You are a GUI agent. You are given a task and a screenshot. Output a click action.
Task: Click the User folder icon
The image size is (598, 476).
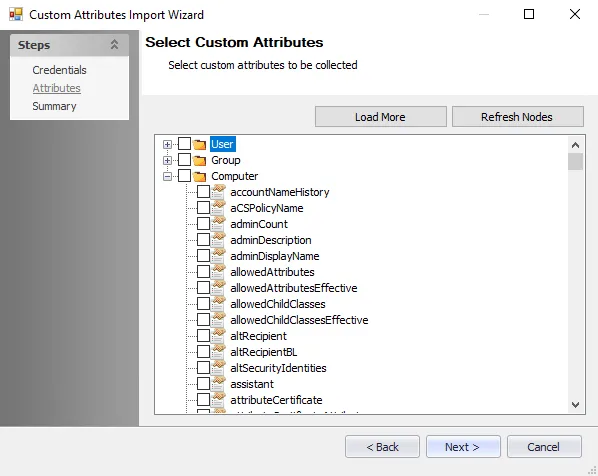pos(199,145)
